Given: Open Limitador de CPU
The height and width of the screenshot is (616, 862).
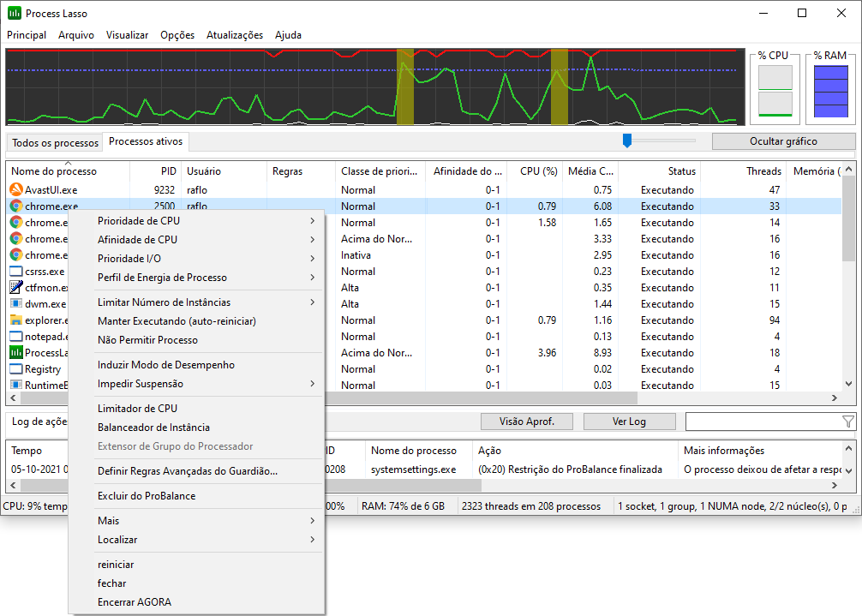Looking at the screenshot, I should click(137, 409).
